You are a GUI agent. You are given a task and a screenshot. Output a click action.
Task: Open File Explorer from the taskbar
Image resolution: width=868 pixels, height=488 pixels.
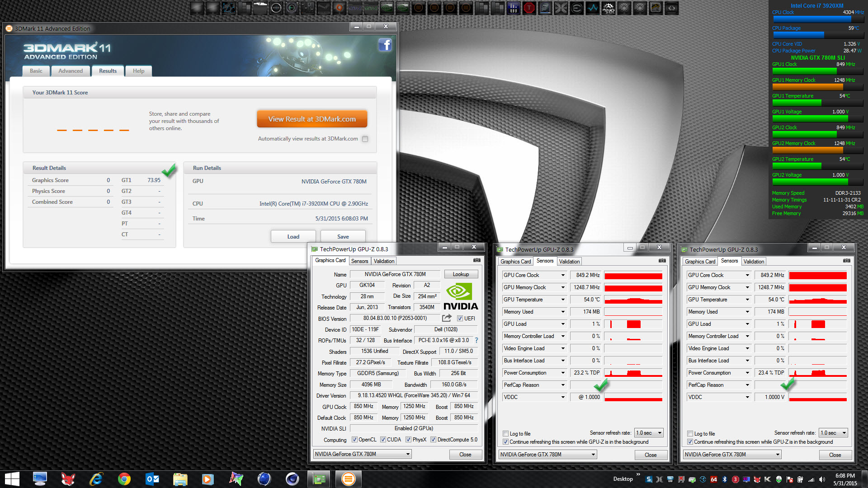tap(180, 479)
